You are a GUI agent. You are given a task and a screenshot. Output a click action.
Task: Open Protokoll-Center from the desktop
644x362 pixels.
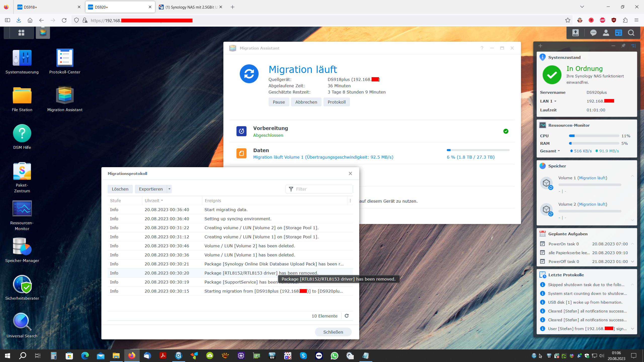[x=65, y=58]
